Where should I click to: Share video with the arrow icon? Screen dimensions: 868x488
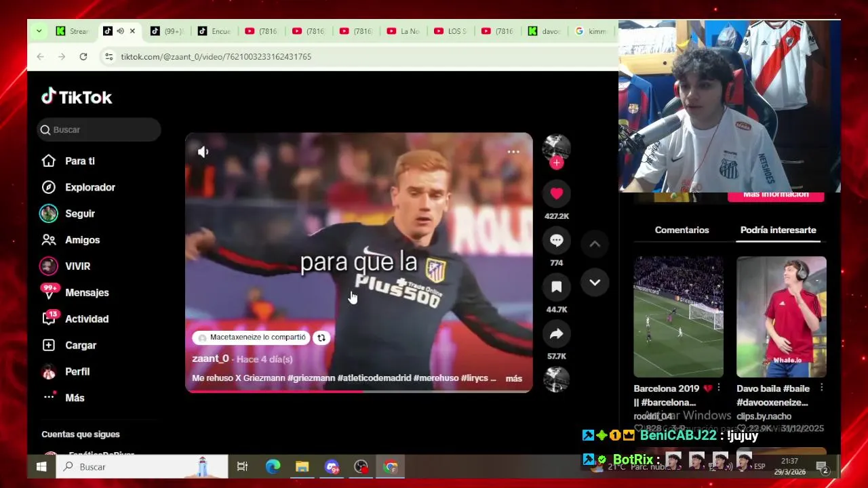pyautogui.click(x=557, y=334)
